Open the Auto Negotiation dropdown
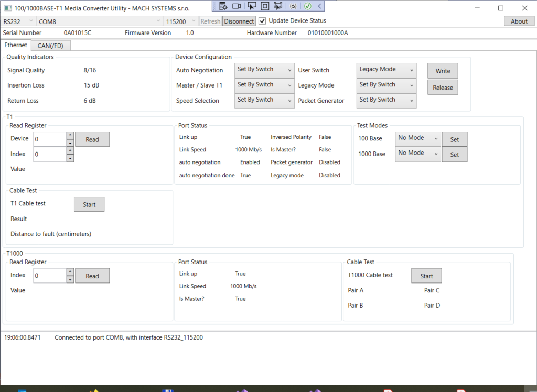Viewport: 537px width, 392px height. [x=264, y=69]
